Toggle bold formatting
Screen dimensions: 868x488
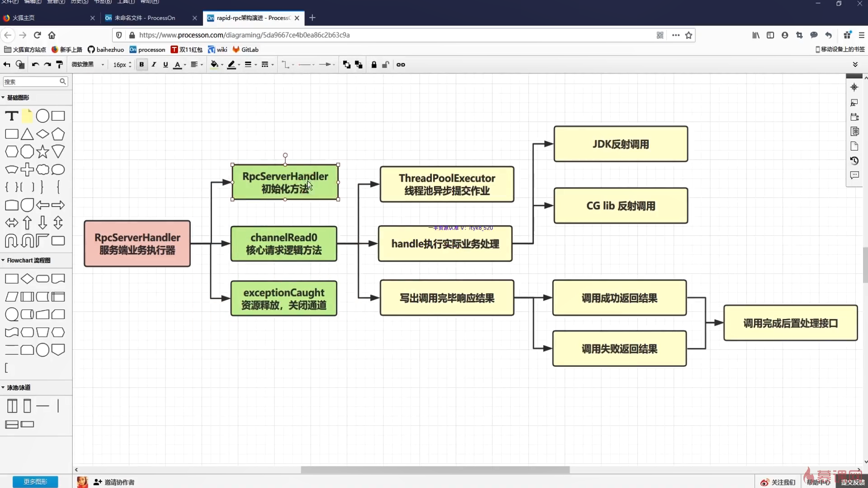click(x=142, y=65)
